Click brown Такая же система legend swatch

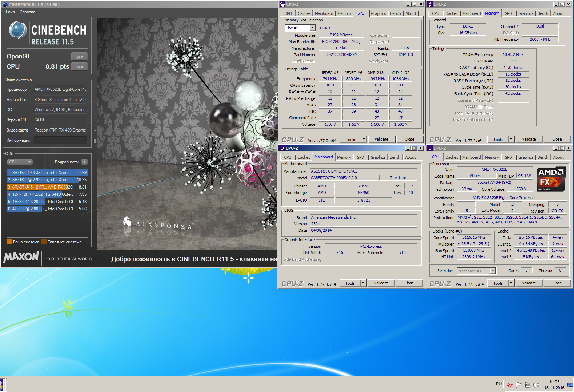click(44, 242)
